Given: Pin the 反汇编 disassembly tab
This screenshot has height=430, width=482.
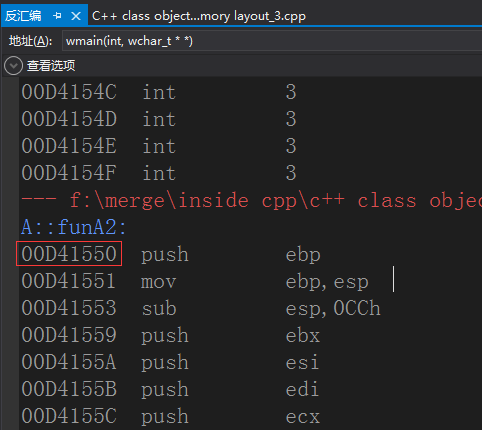Looking at the screenshot, I should coord(57,16).
